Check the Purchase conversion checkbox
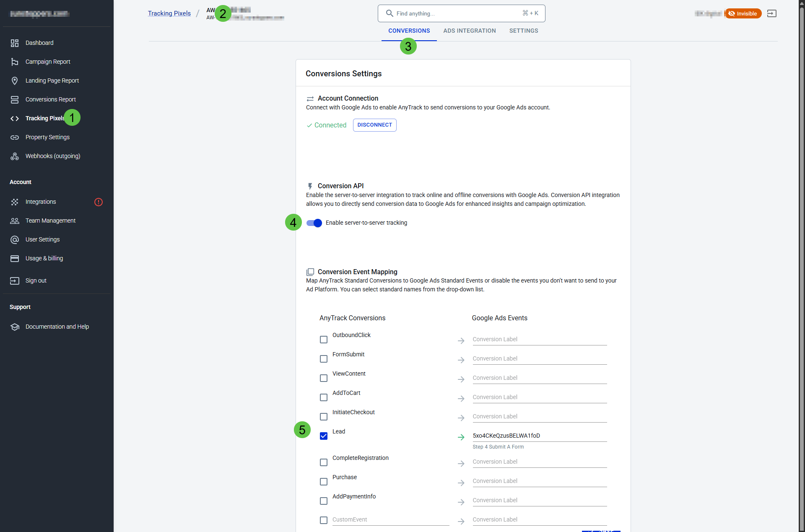 click(324, 482)
